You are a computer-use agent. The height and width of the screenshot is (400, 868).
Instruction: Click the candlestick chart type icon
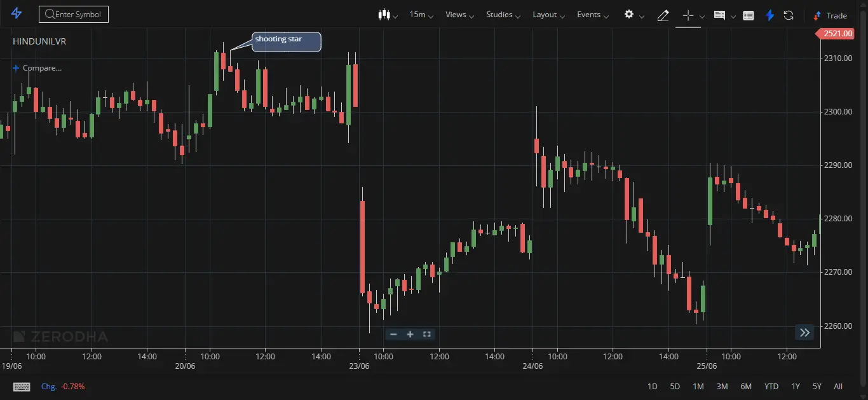(x=383, y=15)
